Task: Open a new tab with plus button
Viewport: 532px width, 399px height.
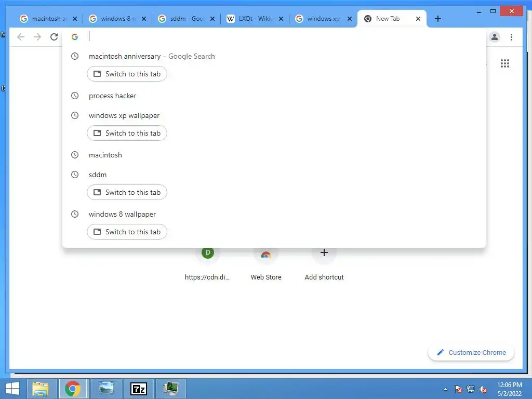Action: click(437, 19)
